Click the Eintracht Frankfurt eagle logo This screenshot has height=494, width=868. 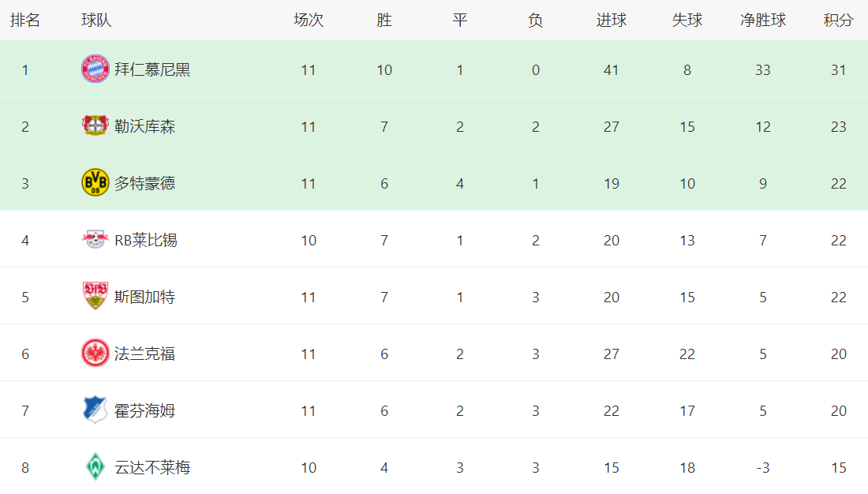[95, 354]
